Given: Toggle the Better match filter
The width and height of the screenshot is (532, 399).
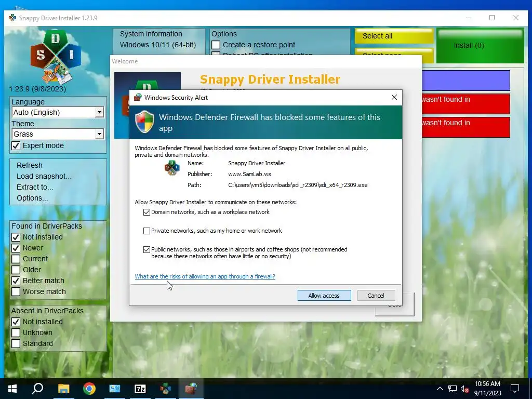Looking at the screenshot, I should click(16, 281).
